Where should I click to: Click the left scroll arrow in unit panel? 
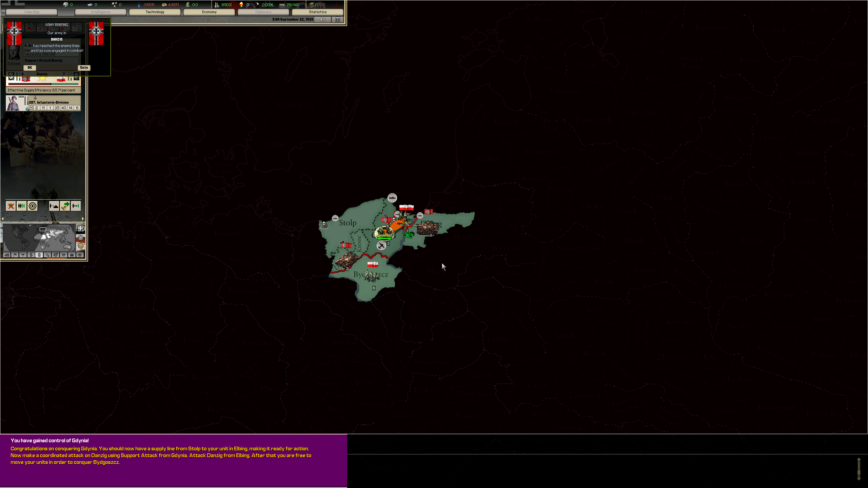[3, 219]
